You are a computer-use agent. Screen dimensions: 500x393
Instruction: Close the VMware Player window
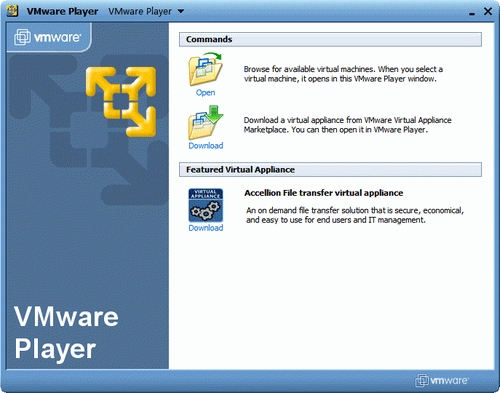coord(488,12)
